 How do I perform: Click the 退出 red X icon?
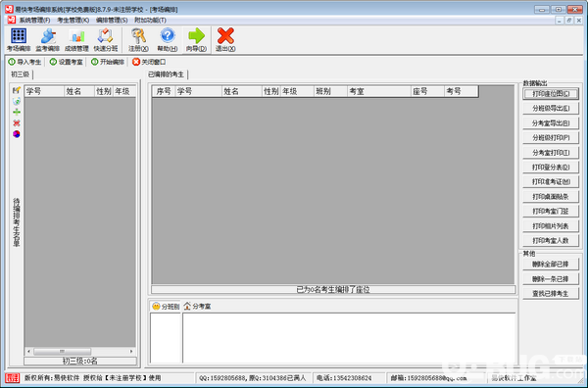[x=225, y=40]
